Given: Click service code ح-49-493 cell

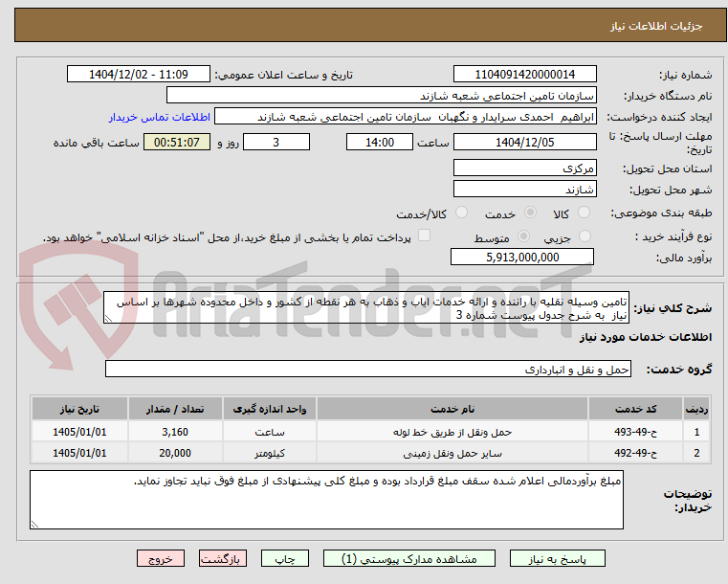Looking at the screenshot, I should pos(635,432).
